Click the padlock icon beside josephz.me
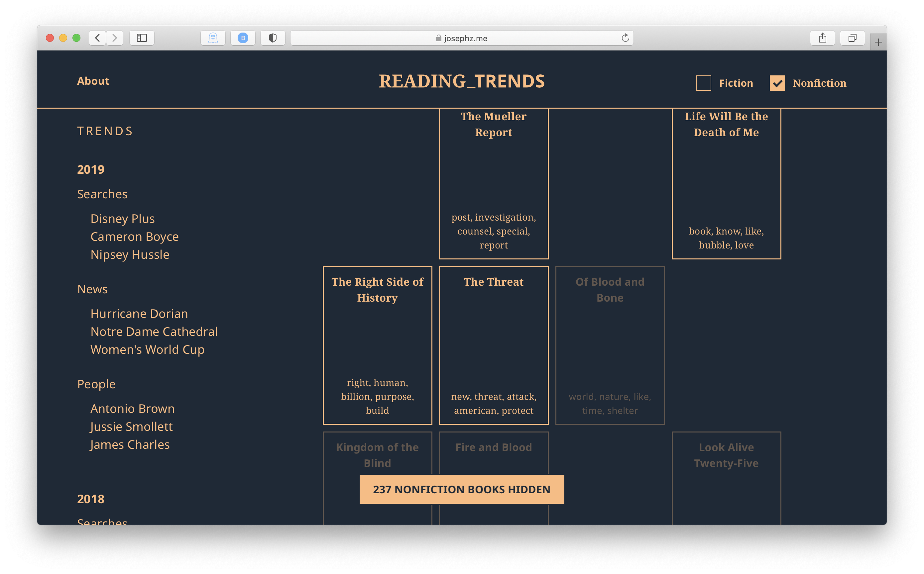Image resolution: width=924 pixels, height=574 pixels. [x=438, y=38]
